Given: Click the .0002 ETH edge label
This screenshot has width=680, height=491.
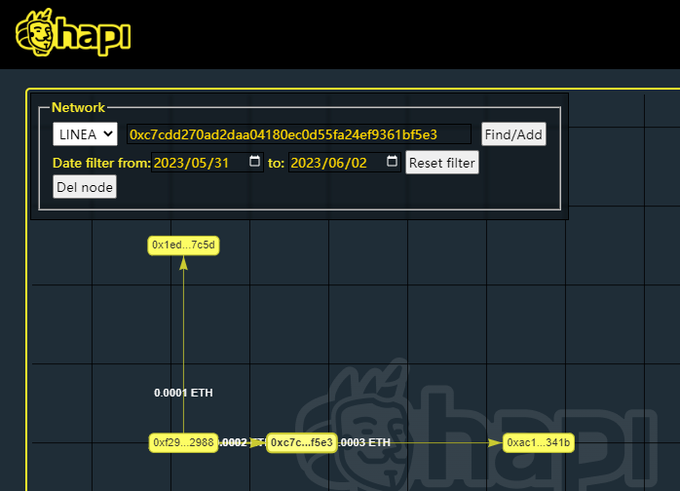Looking at the screenshot, I should click(x=241, y=442).
